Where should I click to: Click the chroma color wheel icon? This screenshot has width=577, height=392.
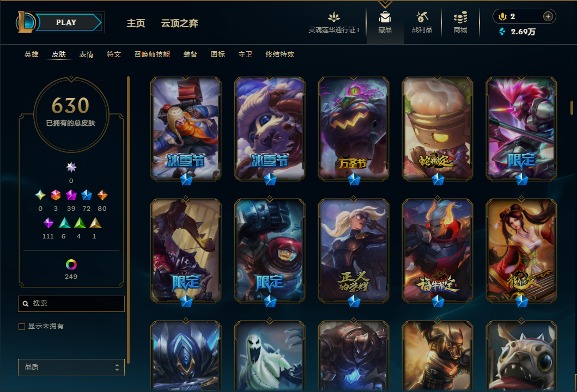(71, 265)
